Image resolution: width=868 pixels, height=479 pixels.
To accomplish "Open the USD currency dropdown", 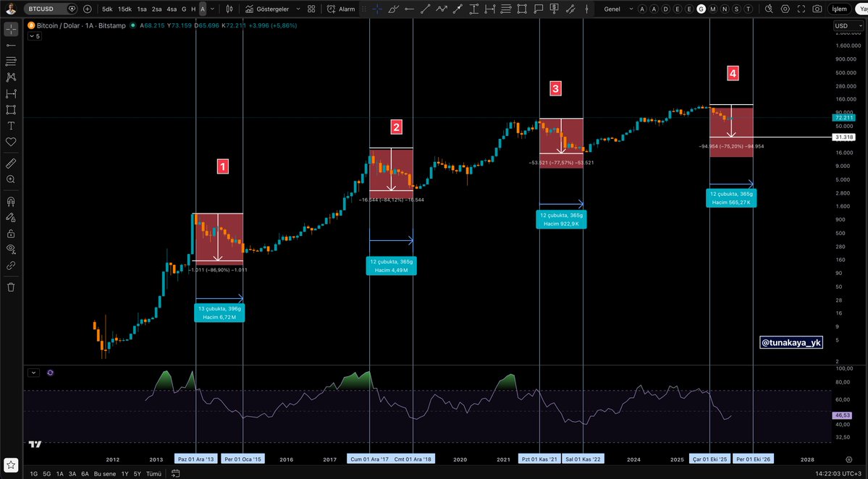I will point(848,26).
